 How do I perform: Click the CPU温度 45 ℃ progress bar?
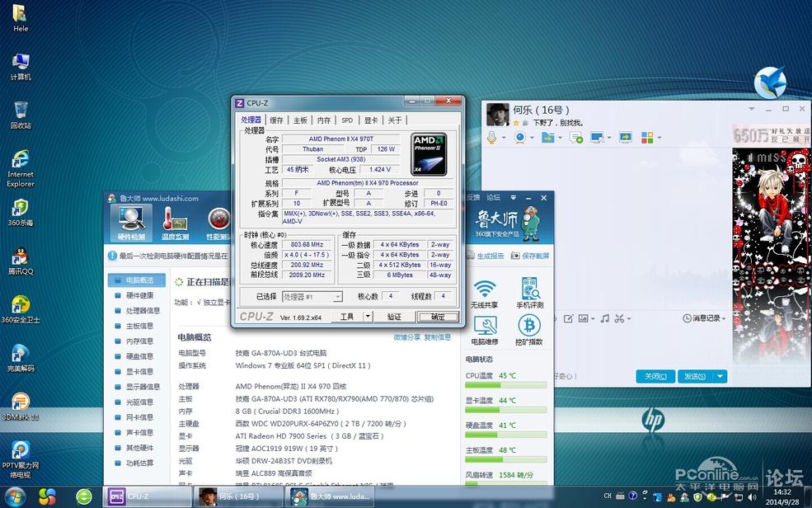(506, 385)
